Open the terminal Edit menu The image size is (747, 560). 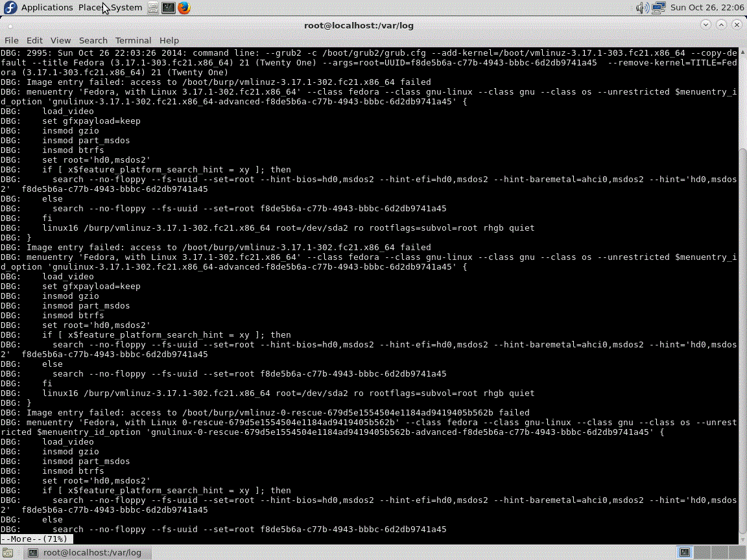coord(34,40)
